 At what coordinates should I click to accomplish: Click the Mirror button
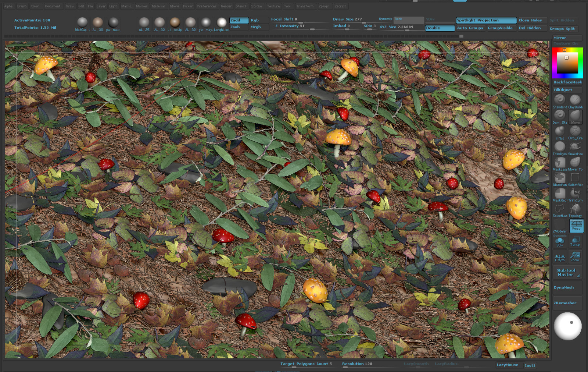point(567,38)
